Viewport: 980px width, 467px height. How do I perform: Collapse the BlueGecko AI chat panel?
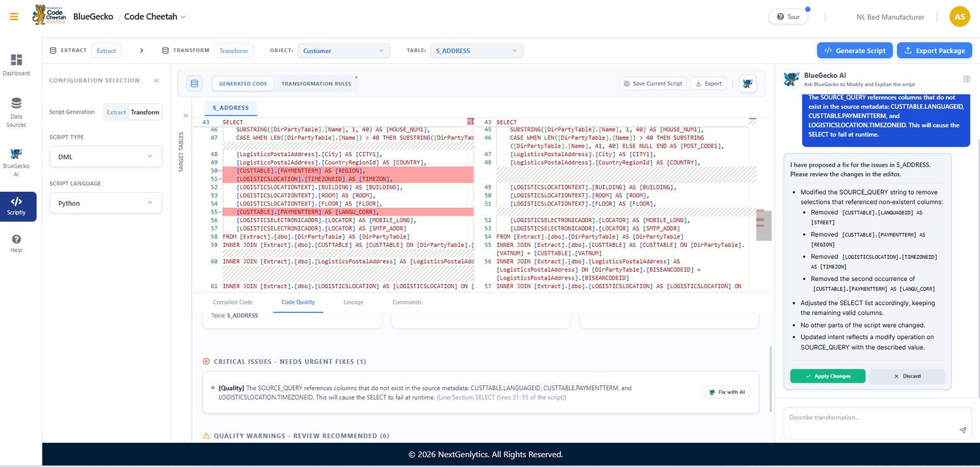966,79
